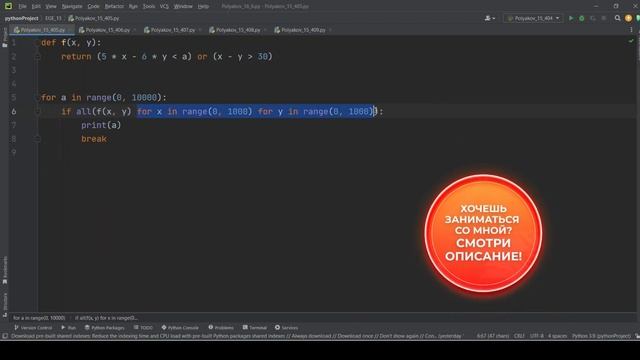
Task: Click the Stop button in the toolbar
Action: (604, 18)
